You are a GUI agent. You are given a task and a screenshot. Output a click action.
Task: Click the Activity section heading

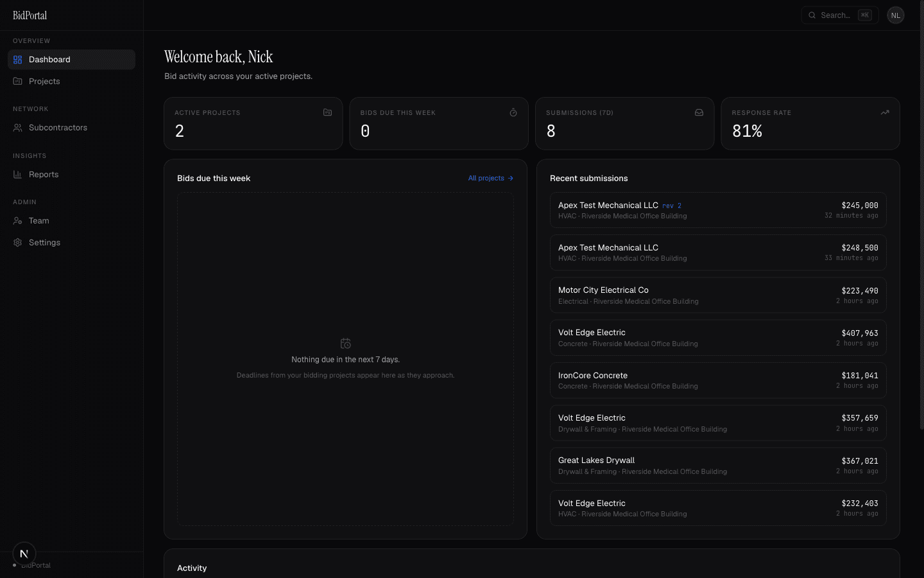click(x=192, y=568)
